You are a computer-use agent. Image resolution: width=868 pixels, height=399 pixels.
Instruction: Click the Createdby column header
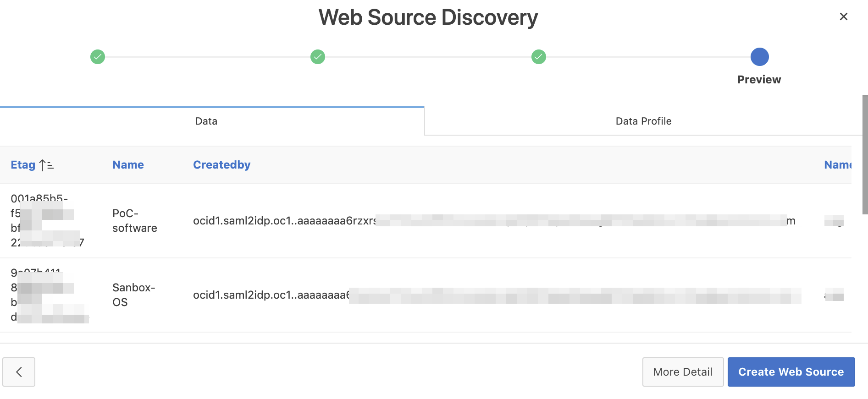[x=221, y=165]
